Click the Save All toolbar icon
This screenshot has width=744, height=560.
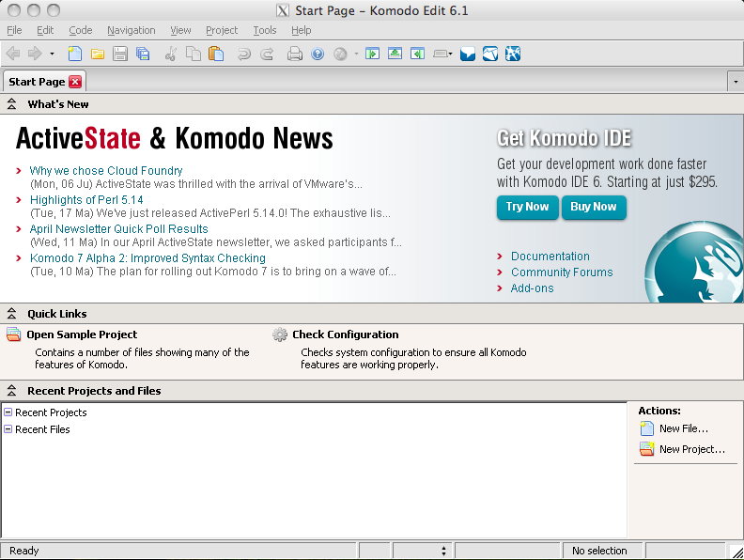[143, 54]
